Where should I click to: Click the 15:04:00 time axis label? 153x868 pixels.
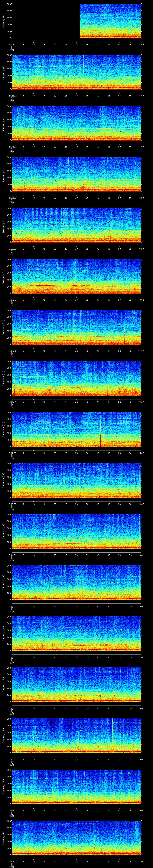[x=12, y=44]
